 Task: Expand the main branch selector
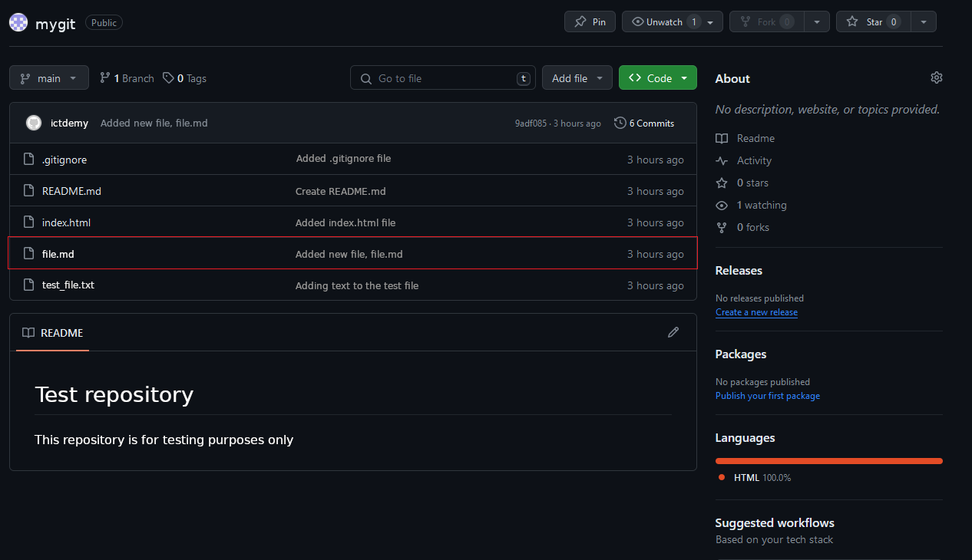click(x=49, y=78)
